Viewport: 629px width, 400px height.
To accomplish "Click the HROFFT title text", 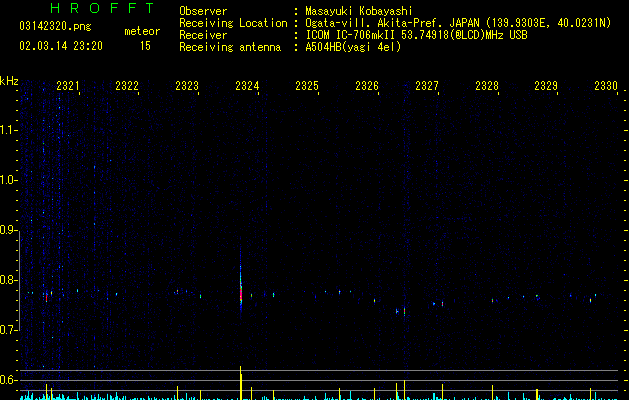I will point(102,8).
